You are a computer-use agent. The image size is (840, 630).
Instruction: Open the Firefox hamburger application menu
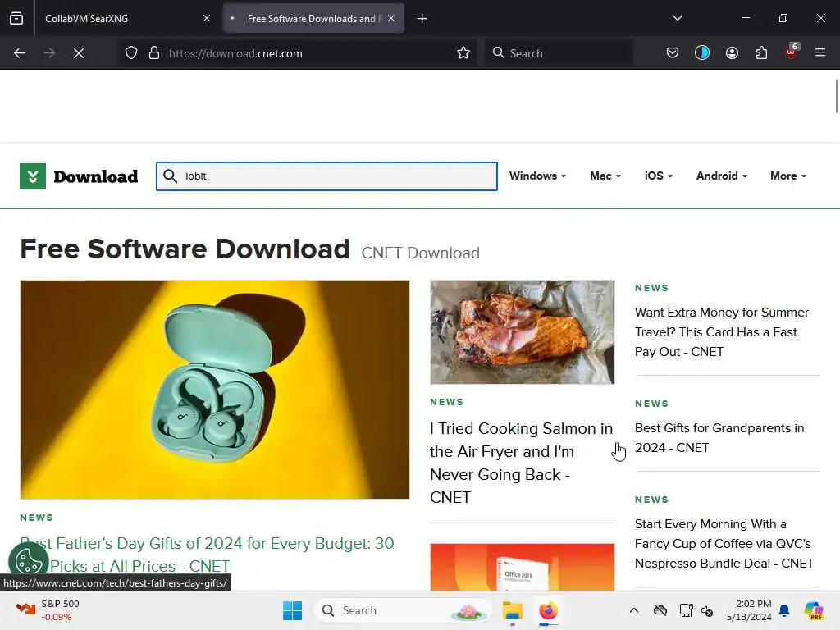tap(820, 52)
